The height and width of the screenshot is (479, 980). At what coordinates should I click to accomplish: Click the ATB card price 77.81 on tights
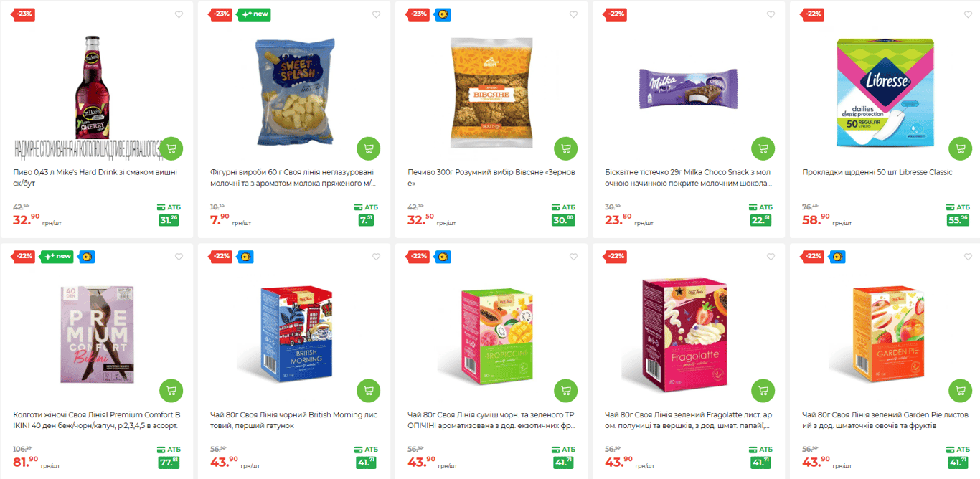(169, 462)
